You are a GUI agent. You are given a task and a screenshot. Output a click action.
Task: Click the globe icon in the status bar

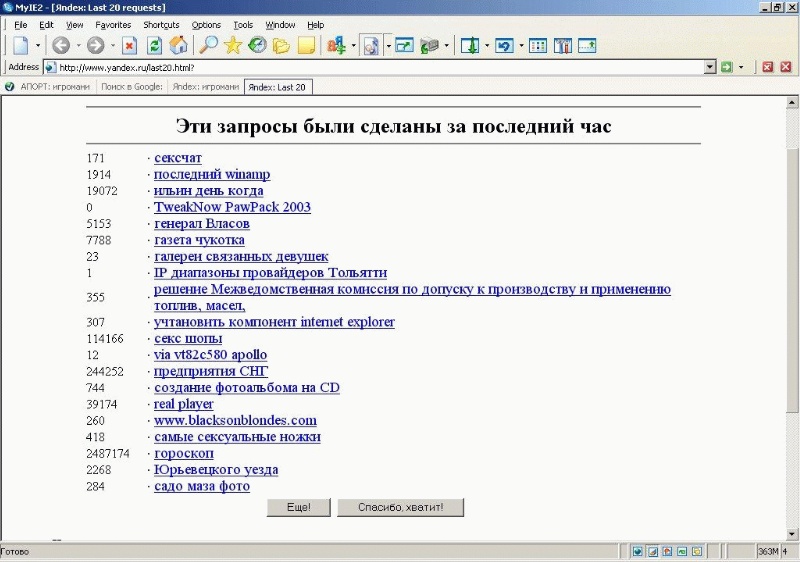coord(638,552)
